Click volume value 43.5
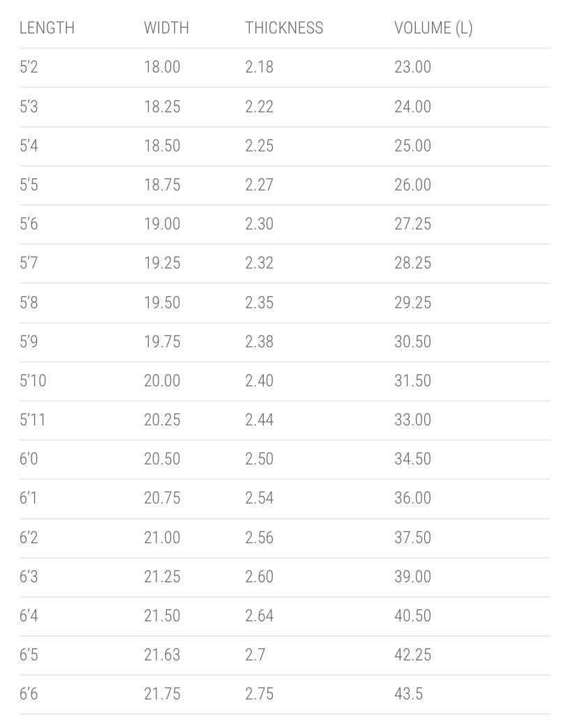This screenshot has width=561, height=728. pyautogui.click(x=409, y=694)
